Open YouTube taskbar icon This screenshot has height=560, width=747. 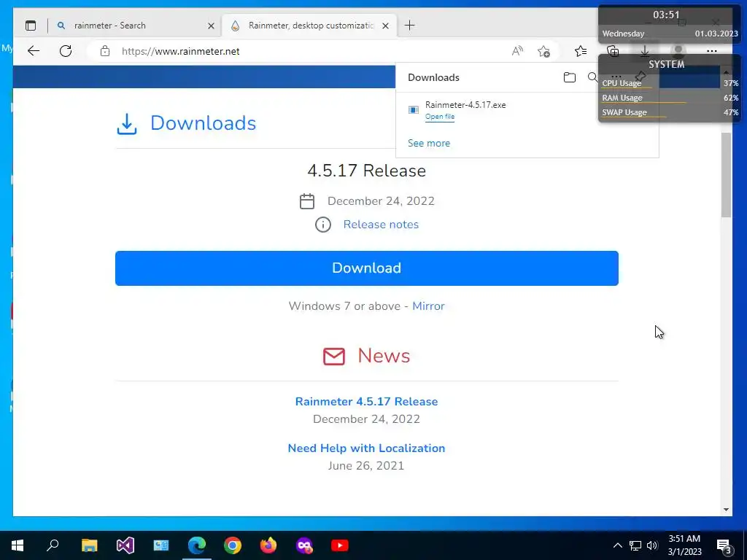340,545
